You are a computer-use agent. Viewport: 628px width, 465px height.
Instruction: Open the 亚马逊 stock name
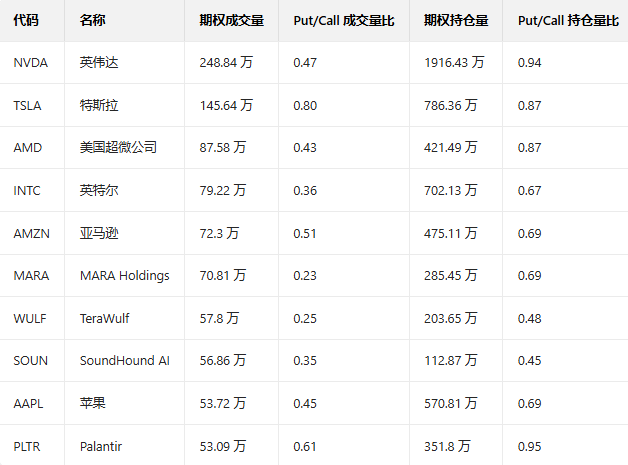pyautogui.click(x=99, y=233)
